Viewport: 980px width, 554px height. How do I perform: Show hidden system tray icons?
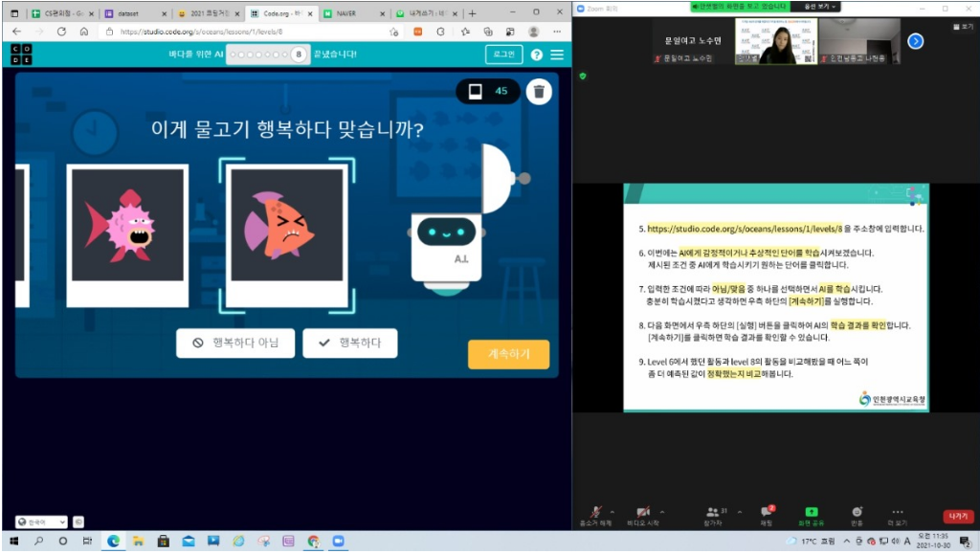click(846, 541)
